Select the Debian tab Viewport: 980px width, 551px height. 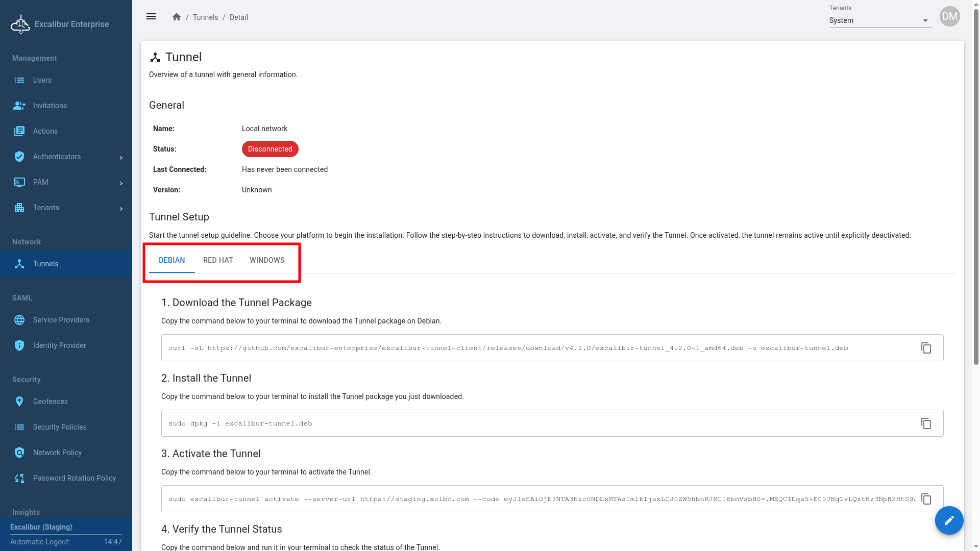(171, 260)
